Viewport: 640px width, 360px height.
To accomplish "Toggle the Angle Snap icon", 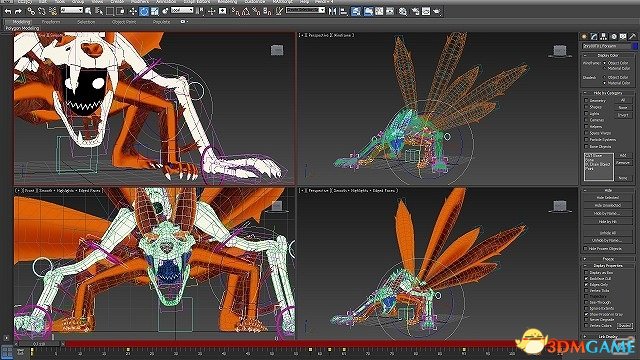I will click(x=246, y=11).
